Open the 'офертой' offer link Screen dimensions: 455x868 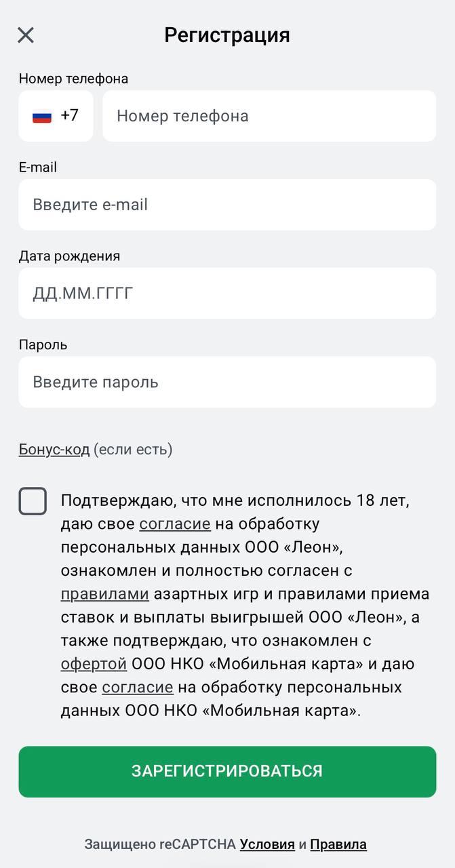point(94,664)
